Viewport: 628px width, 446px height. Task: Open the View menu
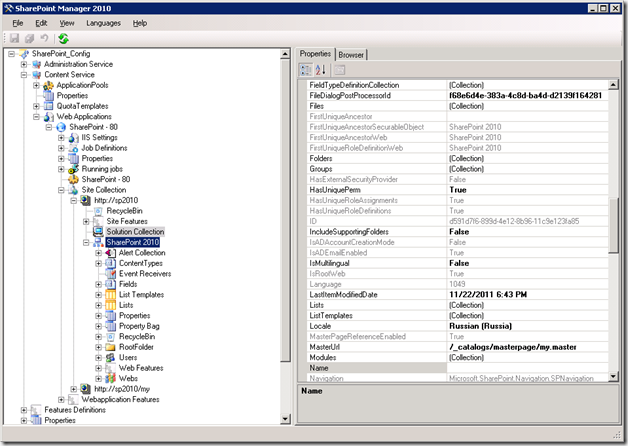click(67, 23)
